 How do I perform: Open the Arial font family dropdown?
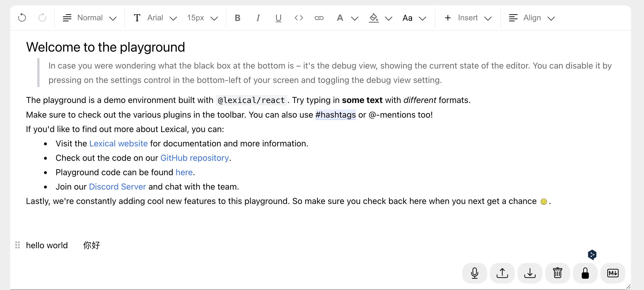coord(155,17)
